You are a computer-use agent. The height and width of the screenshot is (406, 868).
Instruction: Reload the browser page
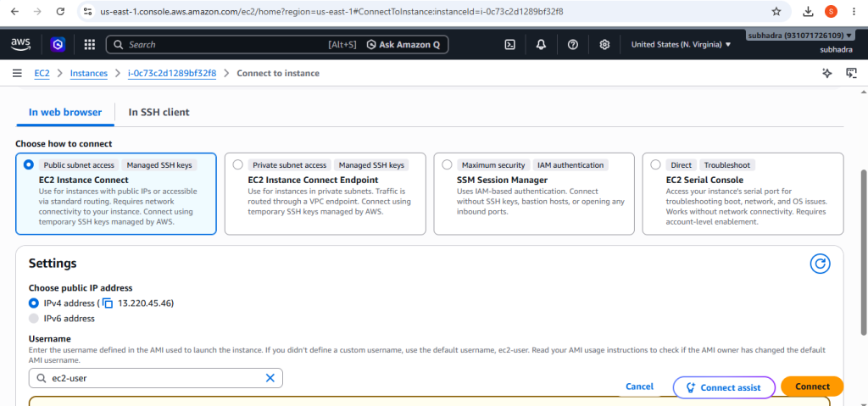(x=61, y=11)
